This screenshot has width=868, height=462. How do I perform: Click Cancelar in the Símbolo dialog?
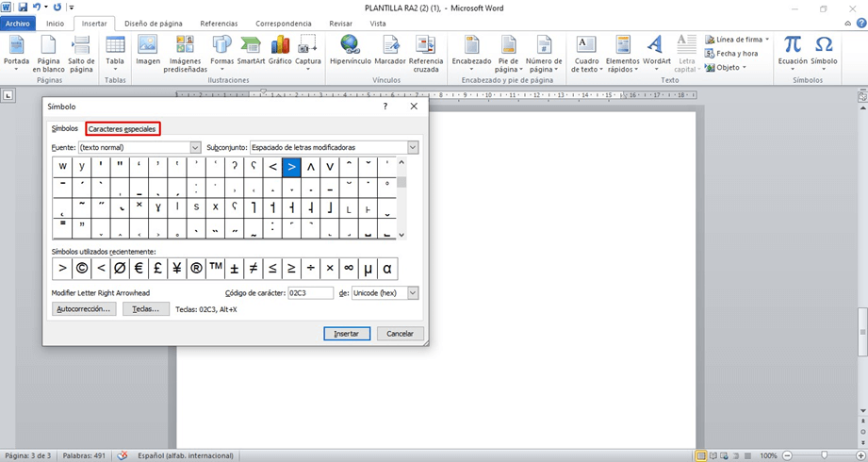401,334
